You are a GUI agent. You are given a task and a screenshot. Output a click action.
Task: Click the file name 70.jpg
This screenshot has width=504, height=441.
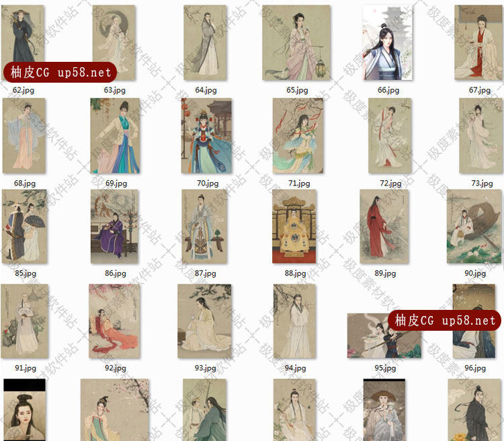208,184
